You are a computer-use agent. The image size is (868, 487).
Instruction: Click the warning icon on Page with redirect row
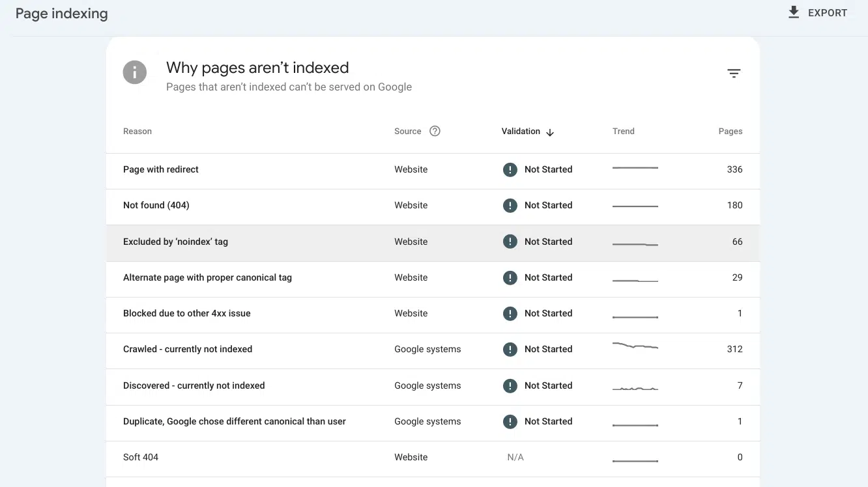coord(510,169)
